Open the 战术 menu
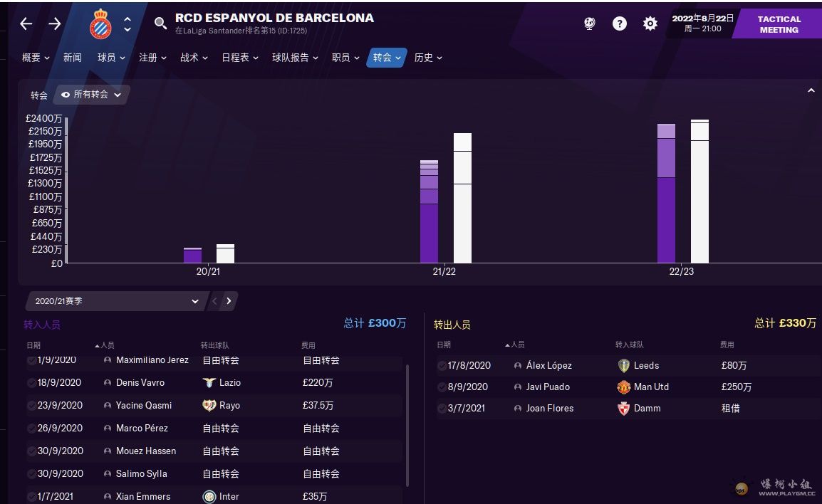The width and height of the screenshot is (822, 504). coord(194,58)
